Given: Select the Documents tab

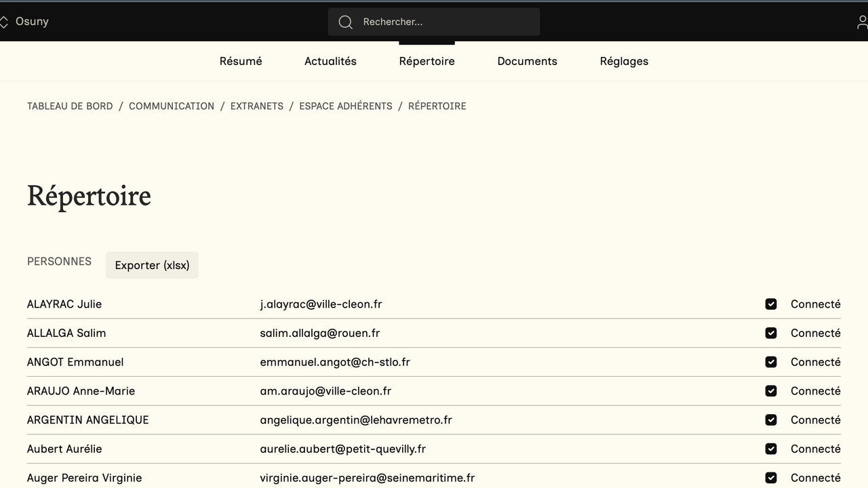Looking at the screenshot, I should tap(527, 61).
